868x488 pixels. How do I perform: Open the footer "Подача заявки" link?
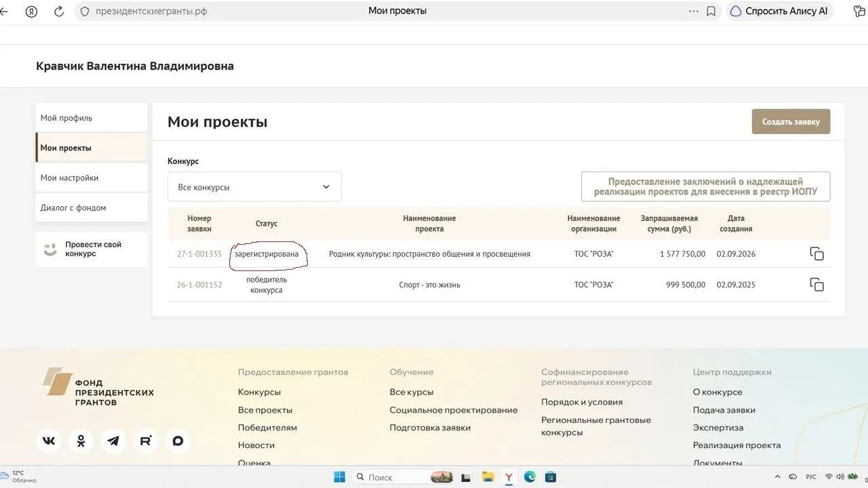tap(724, 410)
